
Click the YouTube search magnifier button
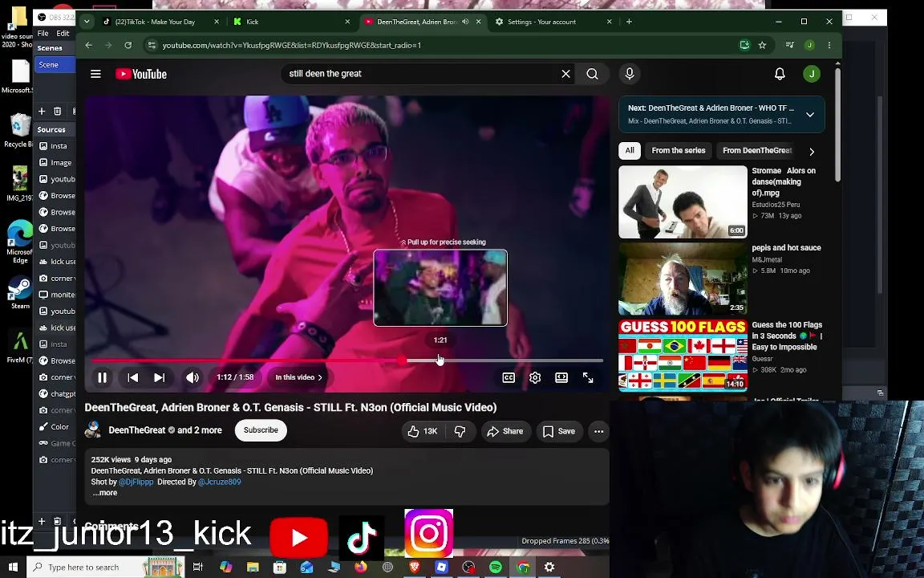(x=592, y=74)
